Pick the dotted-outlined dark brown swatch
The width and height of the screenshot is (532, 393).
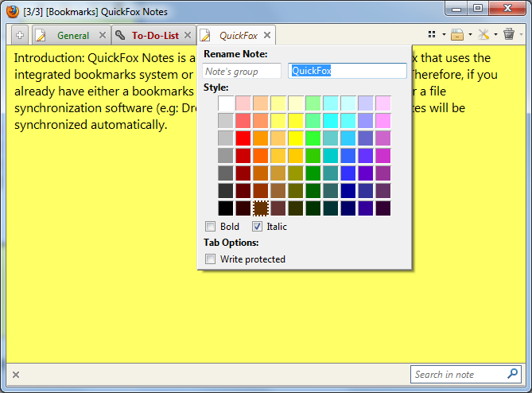click(261, 208)
